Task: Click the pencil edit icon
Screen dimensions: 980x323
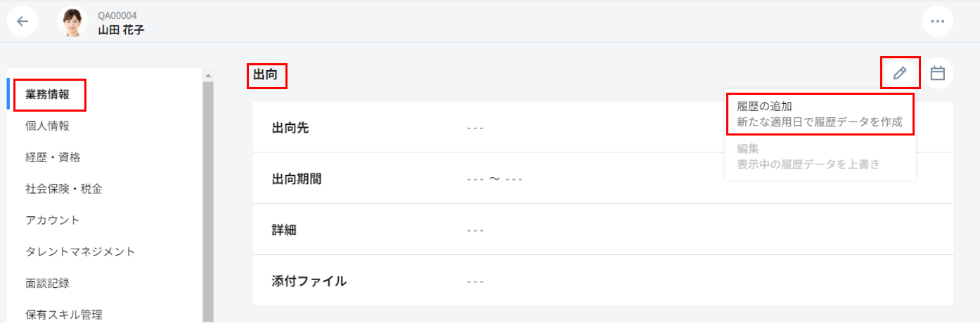Action: (899, 73)
